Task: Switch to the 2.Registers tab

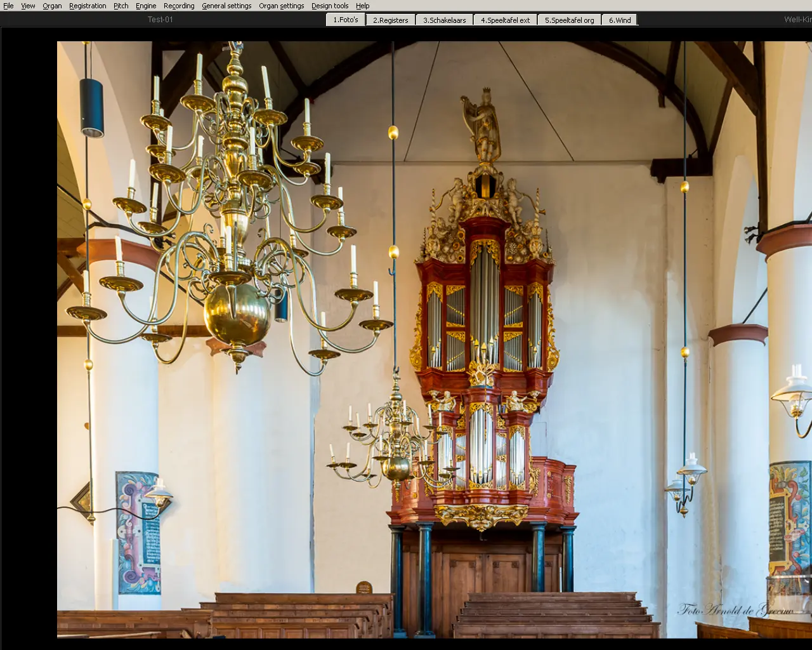Action: [x=391, y=20]
